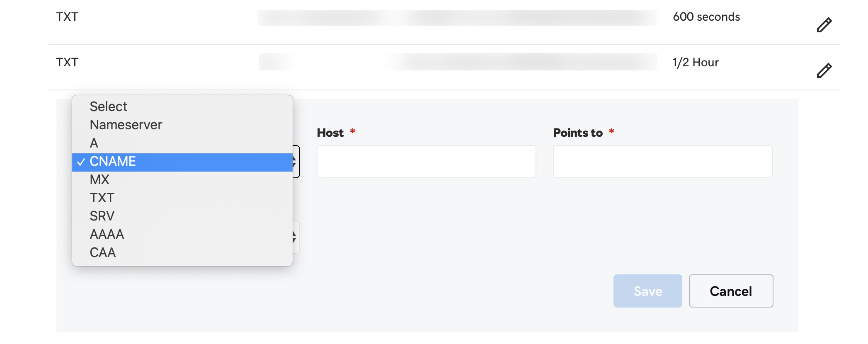Click the 600 seconds TTL value
Viewport: 868px width, 344px height.
[706, 17]
